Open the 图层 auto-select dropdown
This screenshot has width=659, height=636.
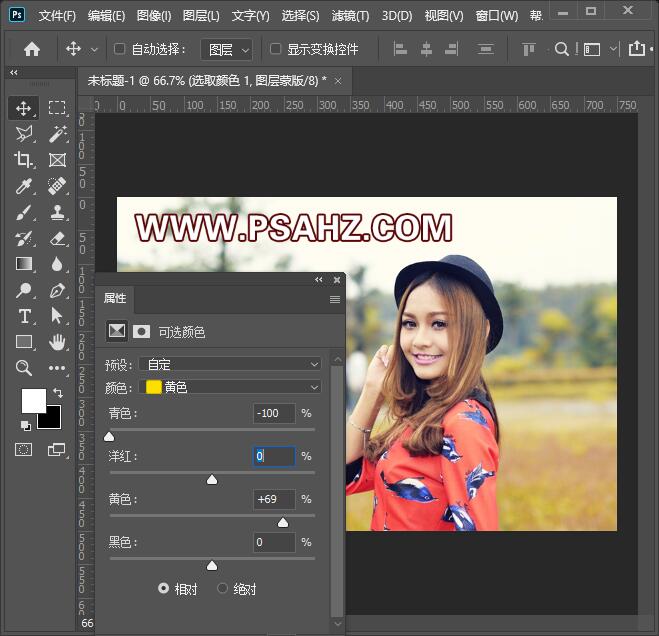227,50
